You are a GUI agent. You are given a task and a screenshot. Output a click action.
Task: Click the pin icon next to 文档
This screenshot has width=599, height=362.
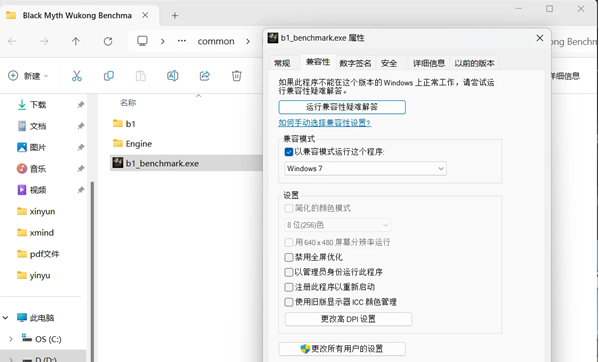point(81,126)
